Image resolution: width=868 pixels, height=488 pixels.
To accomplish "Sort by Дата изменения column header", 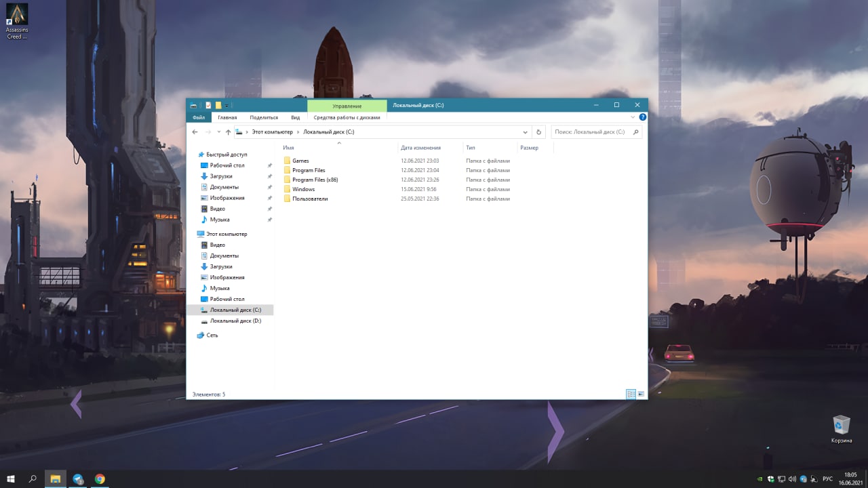I will tap(420, 147).
